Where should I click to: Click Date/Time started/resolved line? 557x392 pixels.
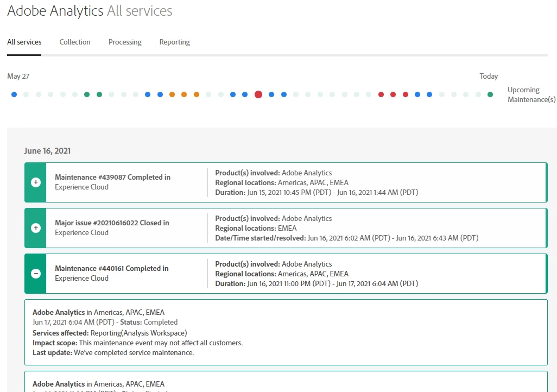click(x=347, y=238)
